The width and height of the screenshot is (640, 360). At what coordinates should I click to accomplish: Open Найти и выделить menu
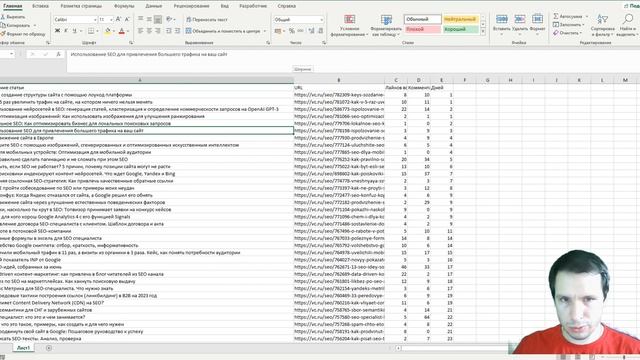[627, 25]
